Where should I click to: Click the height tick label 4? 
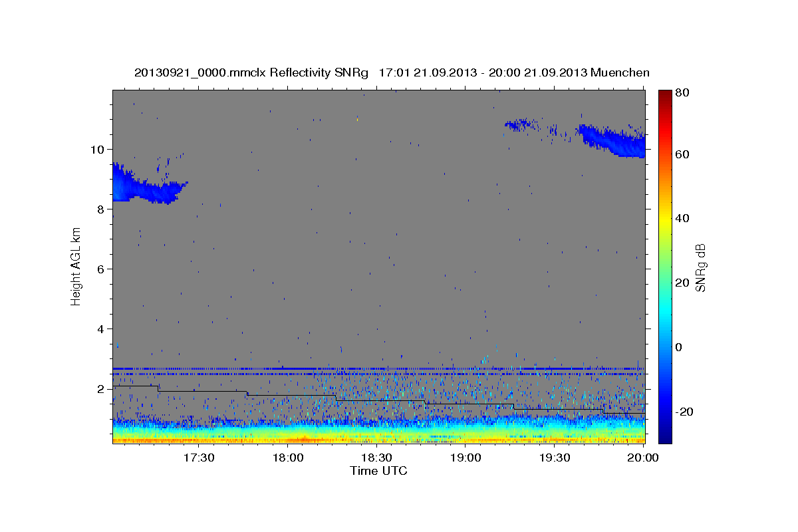coord(102,329)
